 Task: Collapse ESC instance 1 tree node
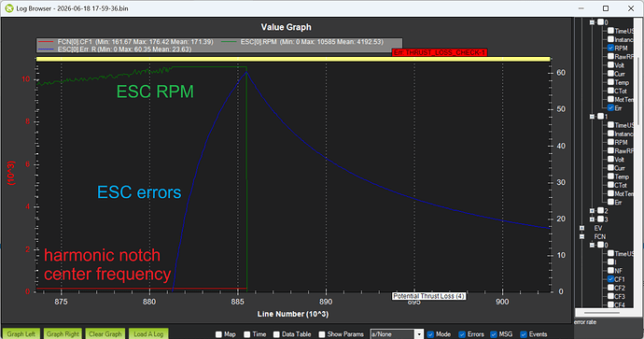pyautogui.click(x=593, y=117)
